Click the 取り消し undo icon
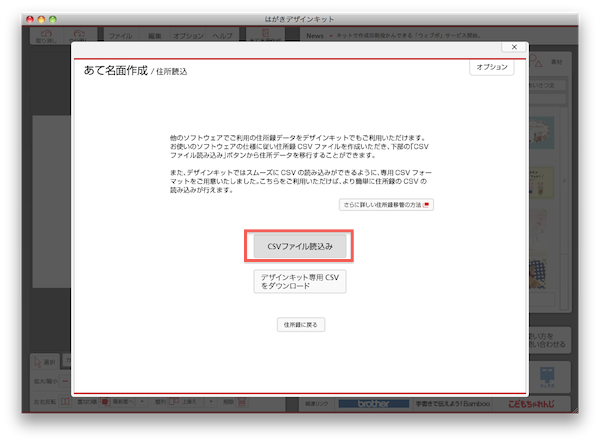 coord(46,35)
